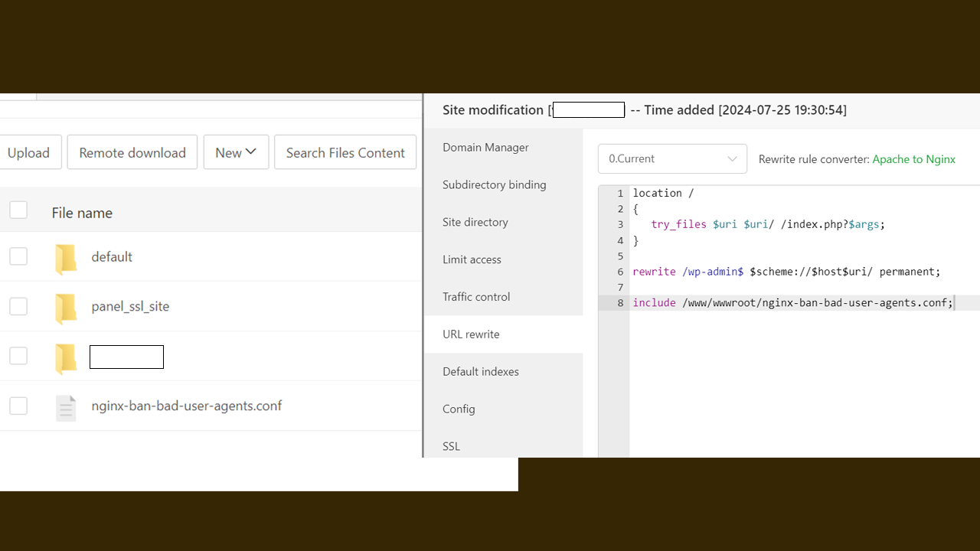Open the Domain Manager tab

pos(485,147)
